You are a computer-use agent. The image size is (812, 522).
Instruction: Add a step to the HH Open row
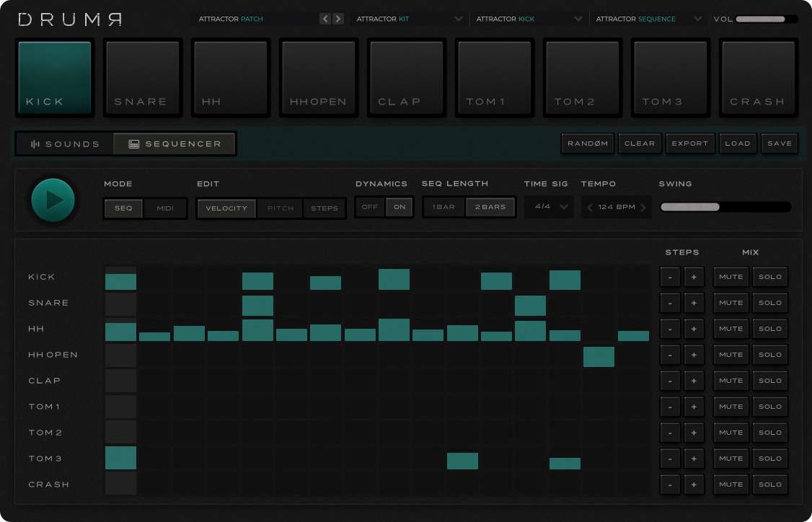[694, 355]
